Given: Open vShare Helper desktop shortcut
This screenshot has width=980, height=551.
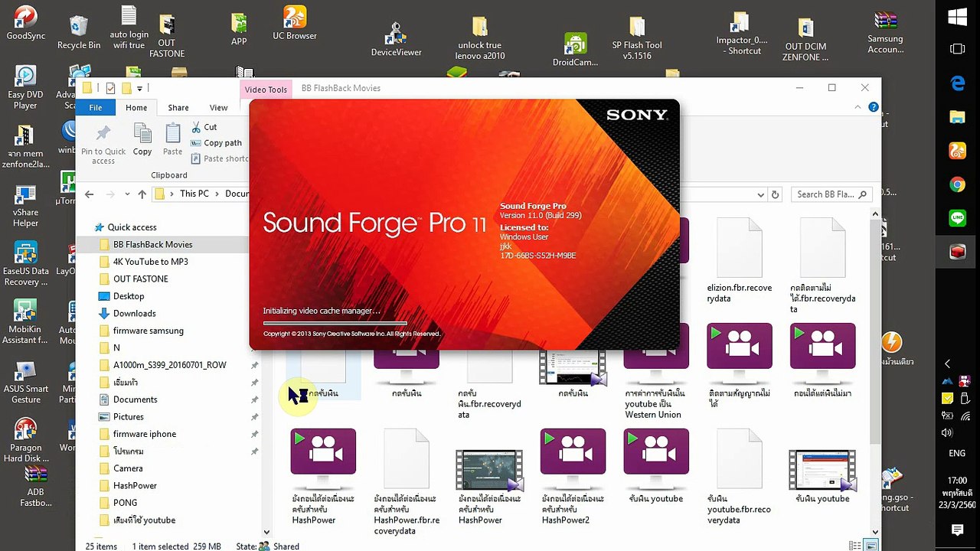Looking at the screenshot, I should [25, 206].
